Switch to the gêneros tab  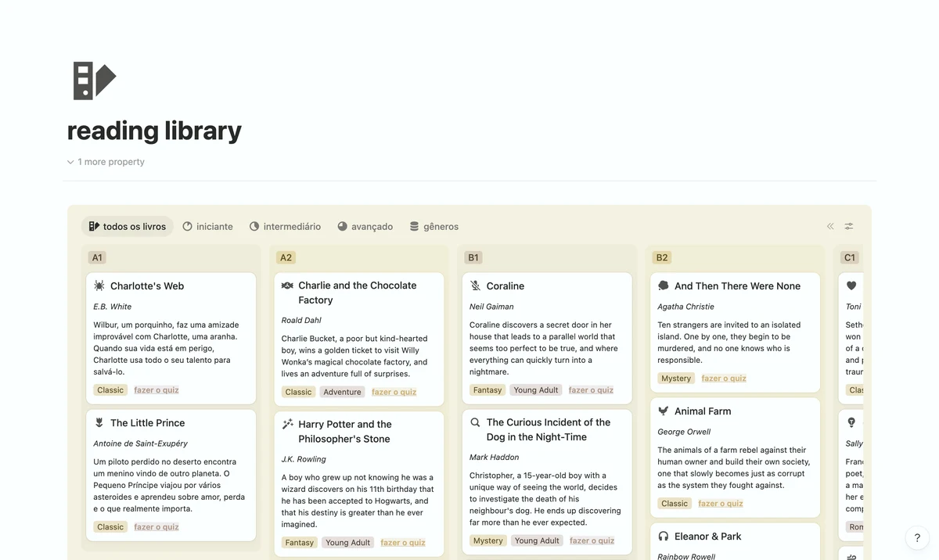tap(434, 227)
